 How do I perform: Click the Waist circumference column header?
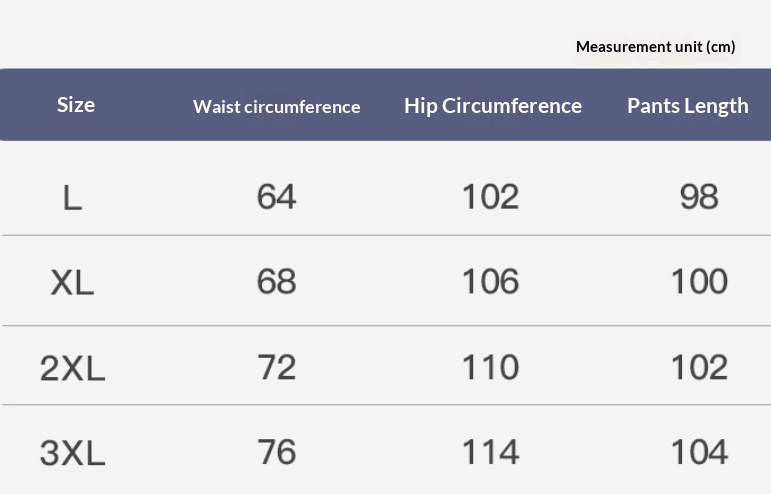tap(276, 107)
